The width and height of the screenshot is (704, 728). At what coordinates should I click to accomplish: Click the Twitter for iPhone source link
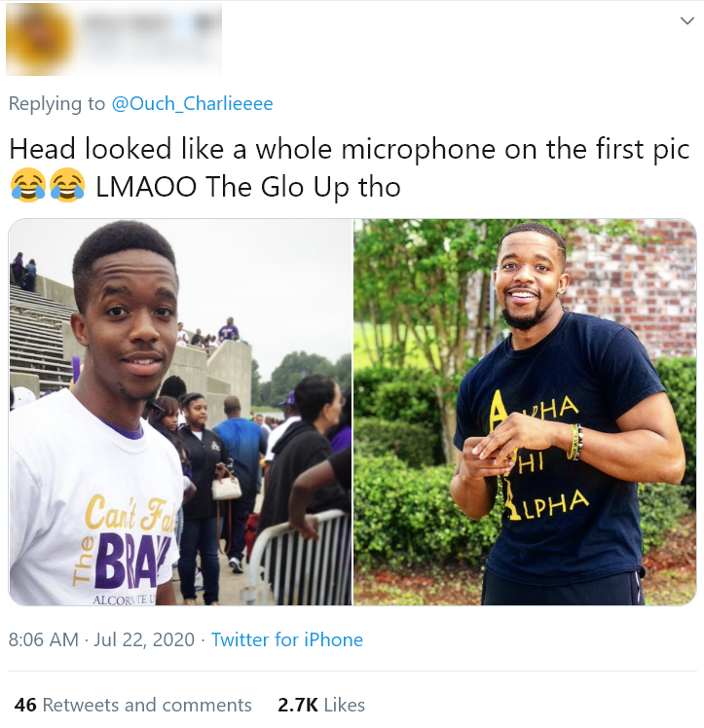[287, 639]
